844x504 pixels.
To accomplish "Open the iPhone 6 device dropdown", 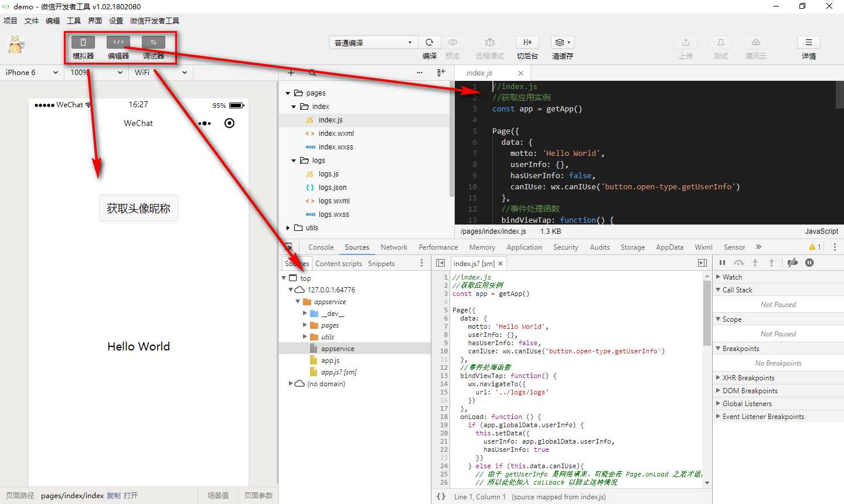I will pyautogui.click(x=32, y=73).
